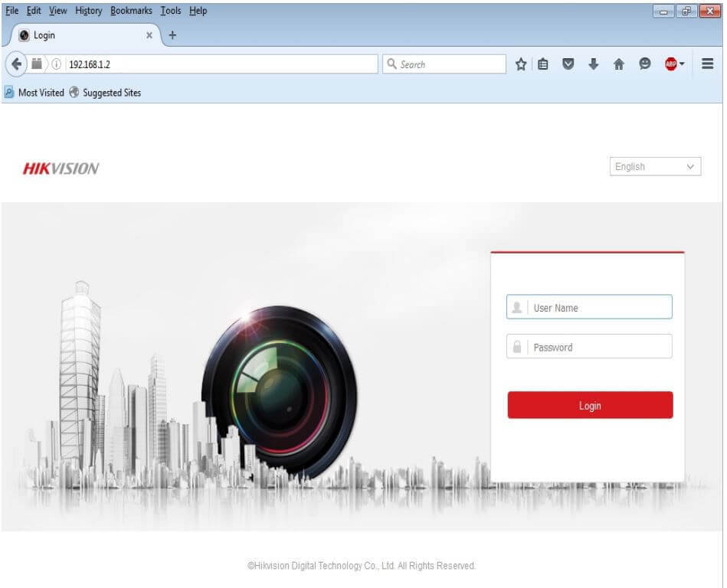Open the Bookmarks menu
Image resolution: width=727 pixels, height=588 pixels.
click(131, 11)
